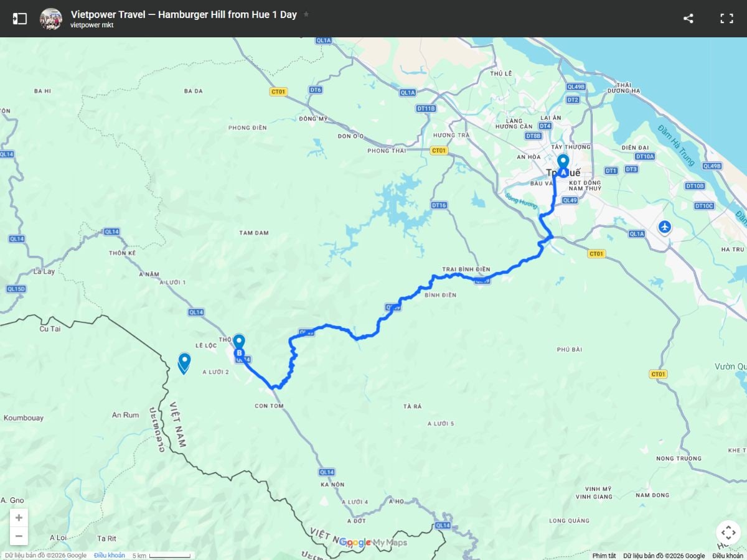Open bottom-right Điều khoản terms link
The width and height of the screenshot is (747, 560).
point(728,556)
